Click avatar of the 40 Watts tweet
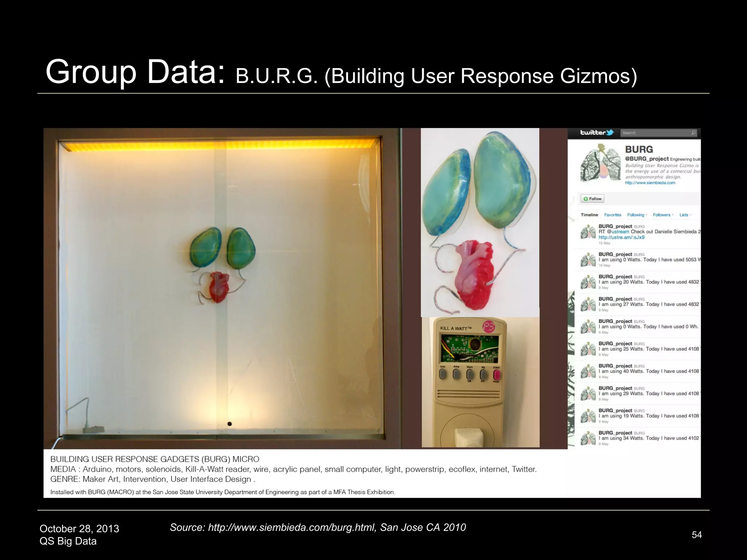The height and width of the screenshot is (560, 747). [588, 372]
